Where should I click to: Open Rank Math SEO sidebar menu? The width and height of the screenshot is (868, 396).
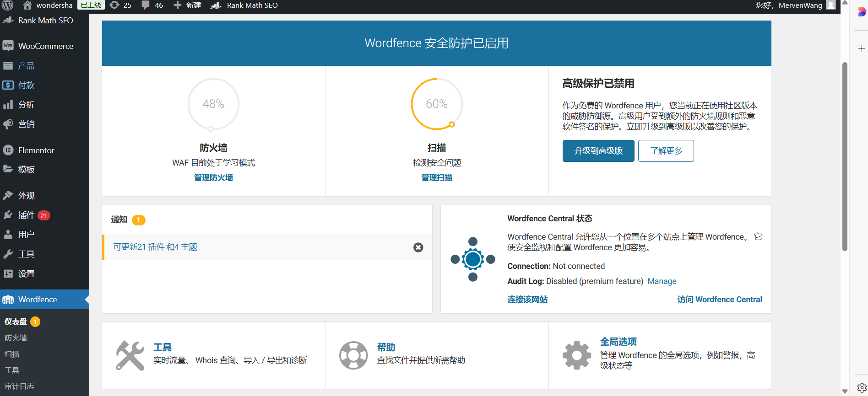coord(44,21)
